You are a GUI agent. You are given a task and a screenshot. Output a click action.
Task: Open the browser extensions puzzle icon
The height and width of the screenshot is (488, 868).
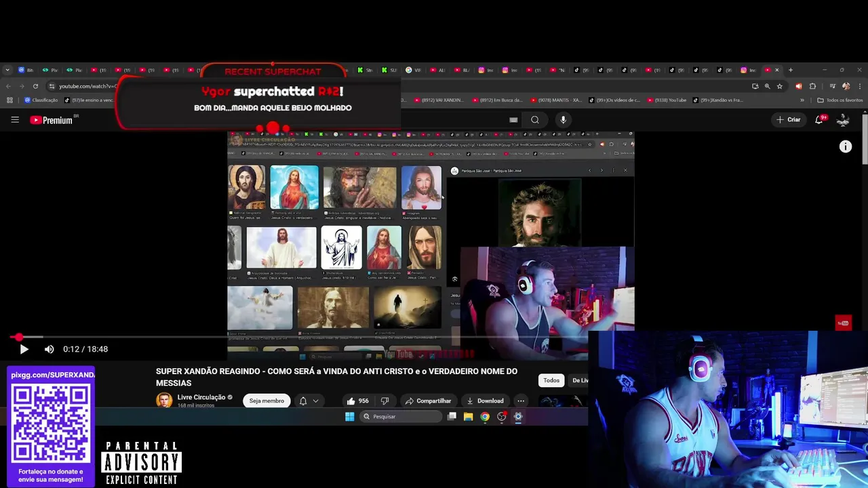[813, 86]
